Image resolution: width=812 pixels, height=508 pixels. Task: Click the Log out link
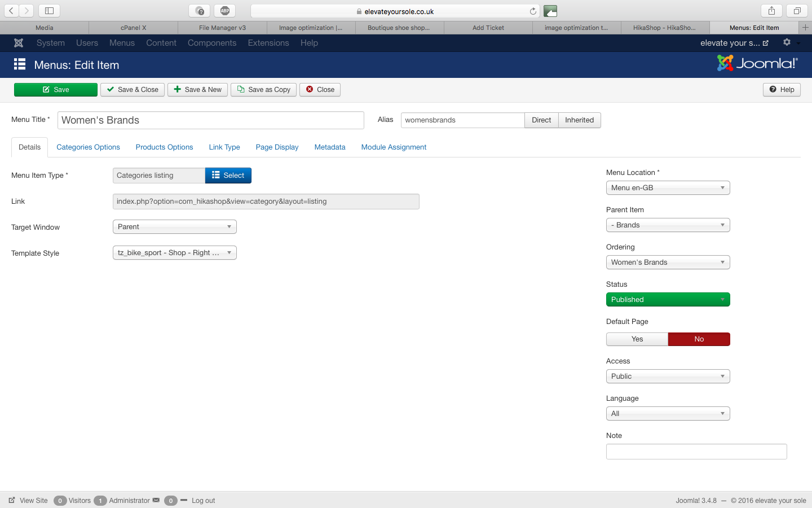pos(203,501)
